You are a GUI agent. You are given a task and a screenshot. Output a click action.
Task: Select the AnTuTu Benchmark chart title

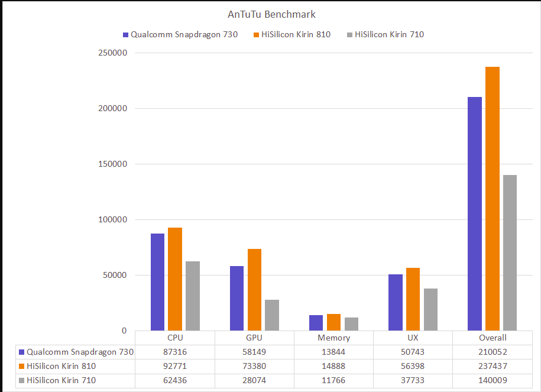(271, 15)
